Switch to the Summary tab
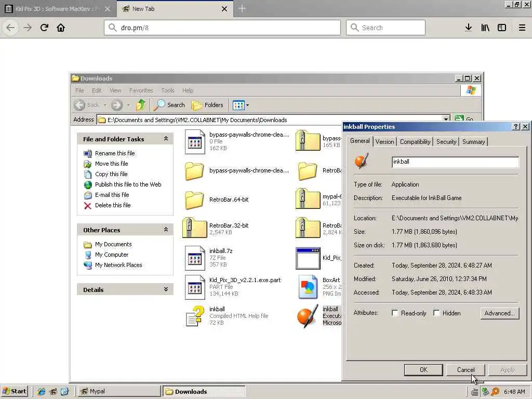This screenshot has width=532, height=399. pyautogui.click(x=473, y=142)
